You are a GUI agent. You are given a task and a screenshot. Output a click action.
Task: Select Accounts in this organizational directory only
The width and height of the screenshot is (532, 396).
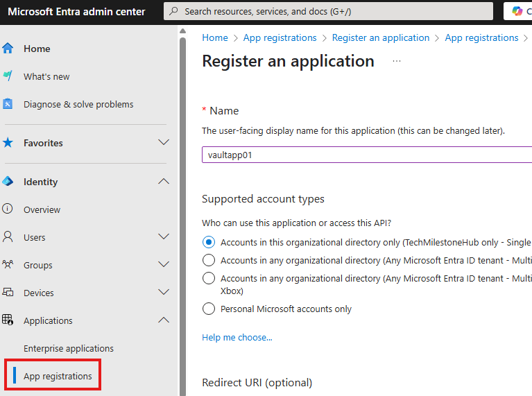209,242
